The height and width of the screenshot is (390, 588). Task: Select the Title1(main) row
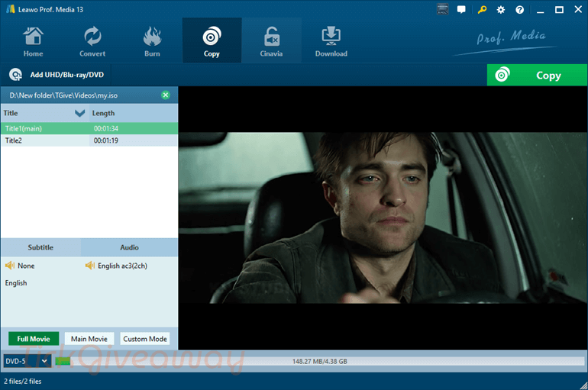click(89, 128)
